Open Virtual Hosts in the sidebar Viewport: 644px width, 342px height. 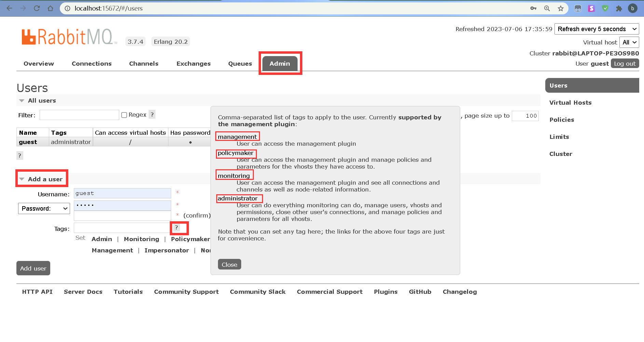[x=570, y=103]
